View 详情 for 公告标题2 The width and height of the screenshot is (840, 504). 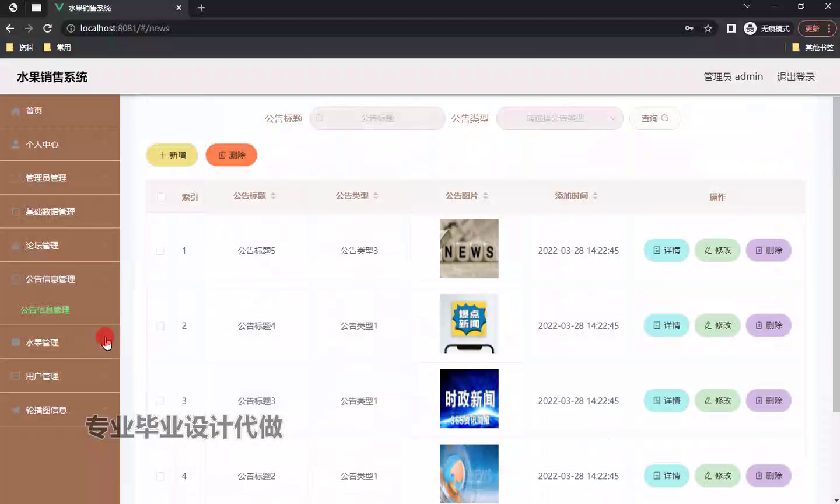[x=667, y=476]
